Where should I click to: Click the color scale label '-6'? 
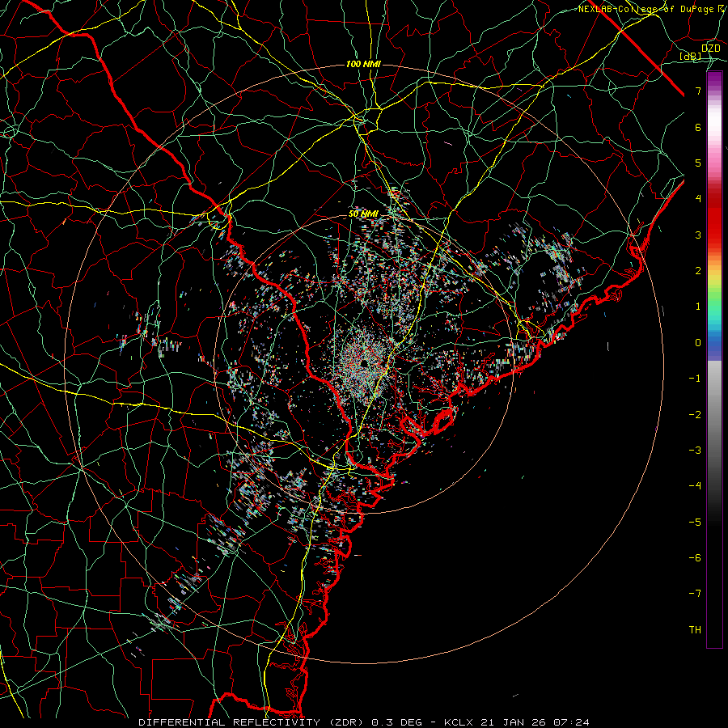coord(695,558)
